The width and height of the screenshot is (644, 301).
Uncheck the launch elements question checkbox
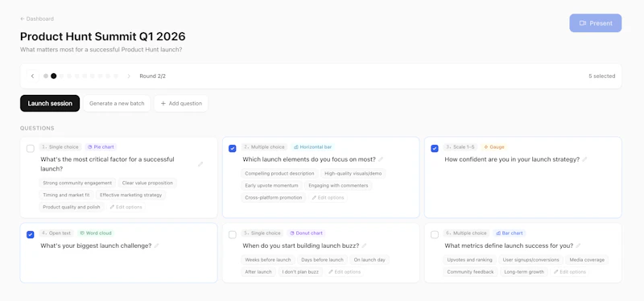(233, 149)
